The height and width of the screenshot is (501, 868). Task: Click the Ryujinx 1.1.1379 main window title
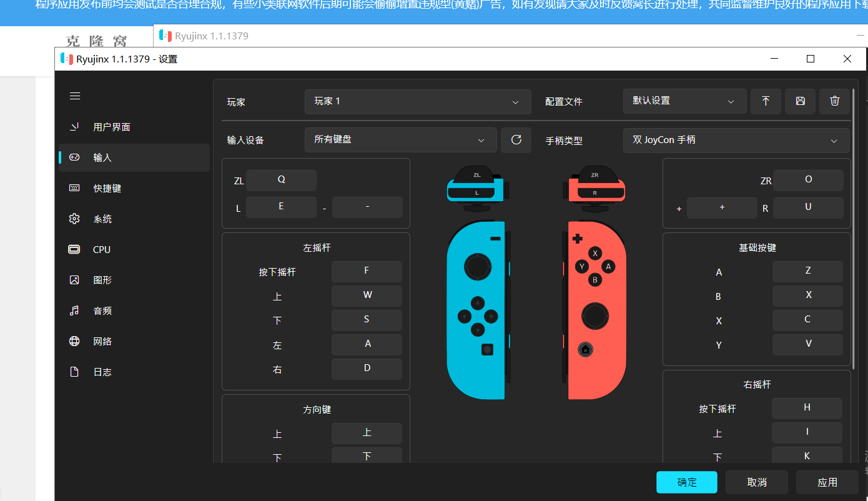click(212, 36)
